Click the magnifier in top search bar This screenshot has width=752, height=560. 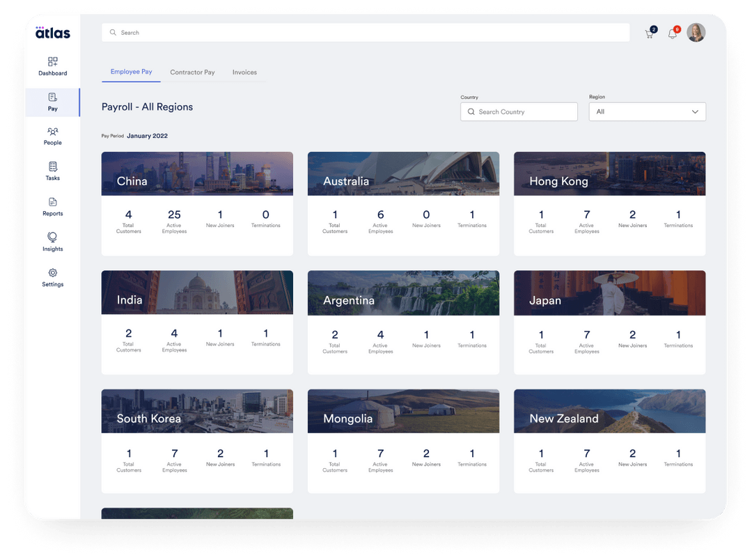pyautogui.click(x=113, y=33)
